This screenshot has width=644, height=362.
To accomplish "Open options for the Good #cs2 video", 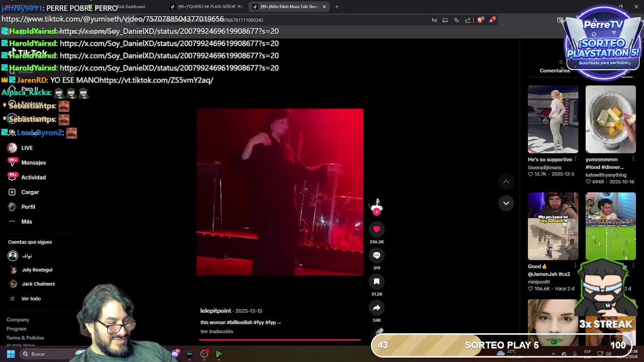I will (576, 266).
